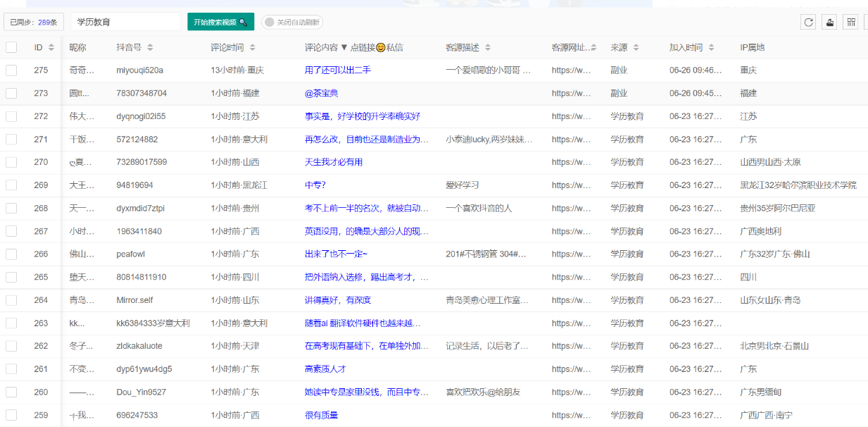The width and height of the screenshot is (868, 427).
Task: Select 抖音号 miyouqi520a cell
Action: tap(140, 70)
